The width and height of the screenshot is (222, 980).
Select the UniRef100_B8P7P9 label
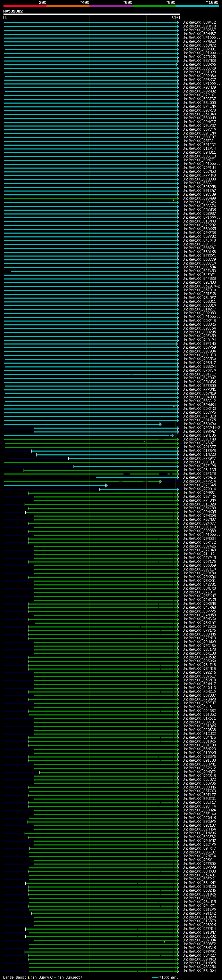tap(199, 868)
